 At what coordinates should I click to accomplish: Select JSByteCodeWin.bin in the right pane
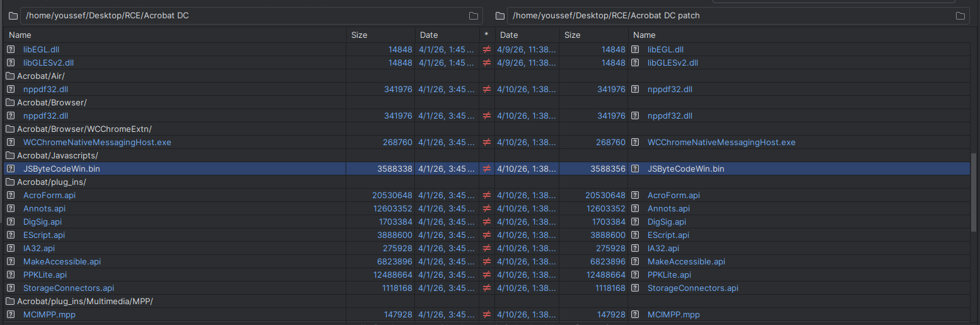(x=686, y=168)
